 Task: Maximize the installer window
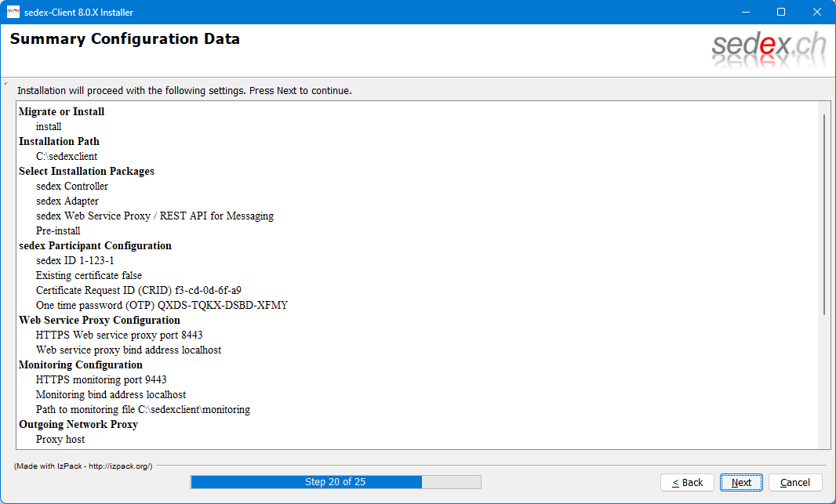point(781,12)
